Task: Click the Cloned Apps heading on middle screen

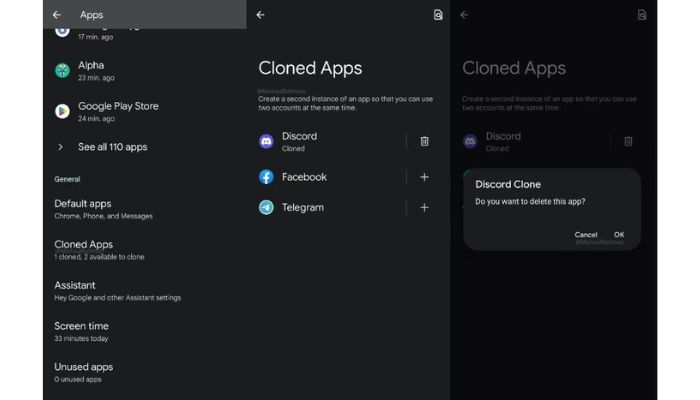Action: coord(310,68)
